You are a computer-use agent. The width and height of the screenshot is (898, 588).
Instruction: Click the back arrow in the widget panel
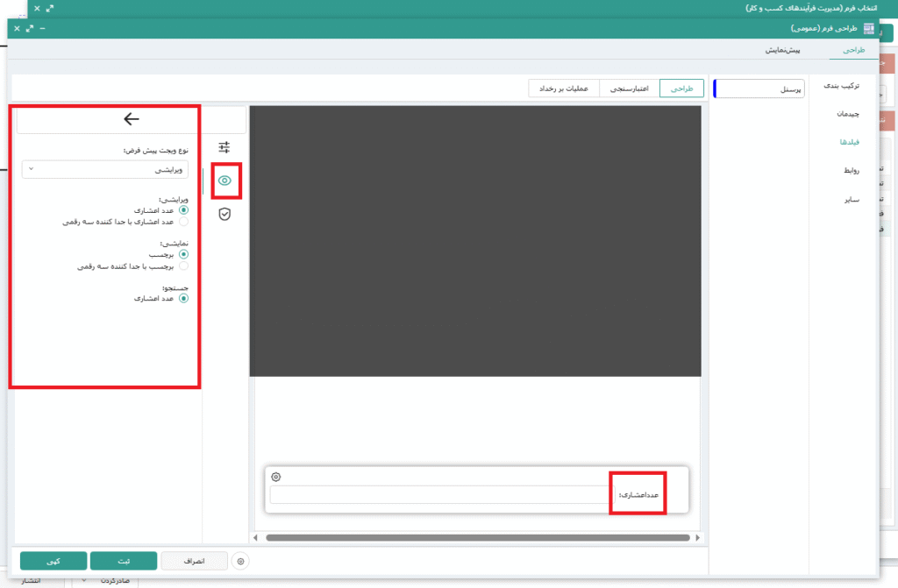[132, 119]
